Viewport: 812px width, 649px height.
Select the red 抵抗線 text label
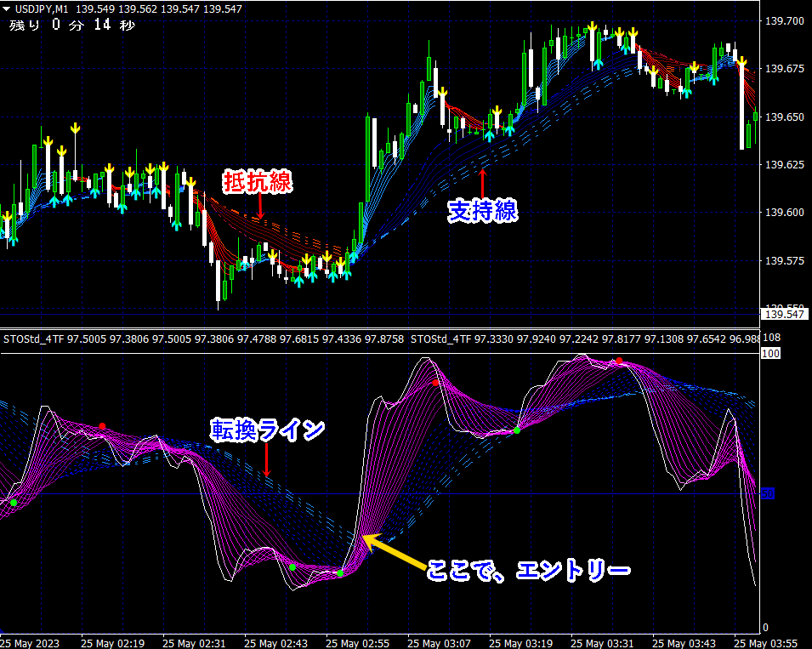tap(258, 181)
